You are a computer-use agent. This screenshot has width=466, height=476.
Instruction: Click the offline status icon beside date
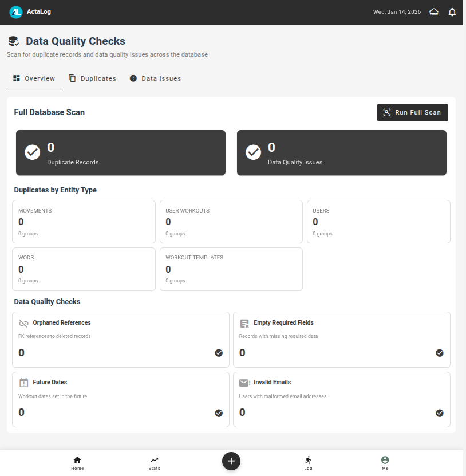434,12
